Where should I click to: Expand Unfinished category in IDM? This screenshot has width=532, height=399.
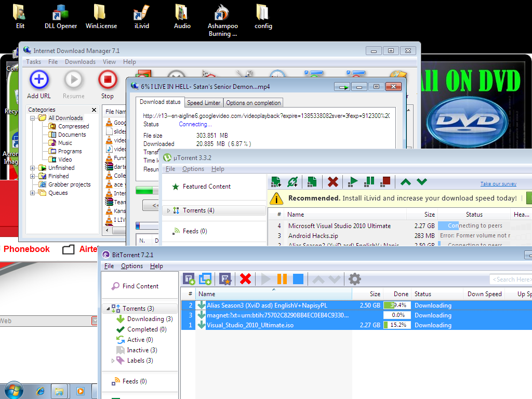pyautogui.click(x=33, y=168)
